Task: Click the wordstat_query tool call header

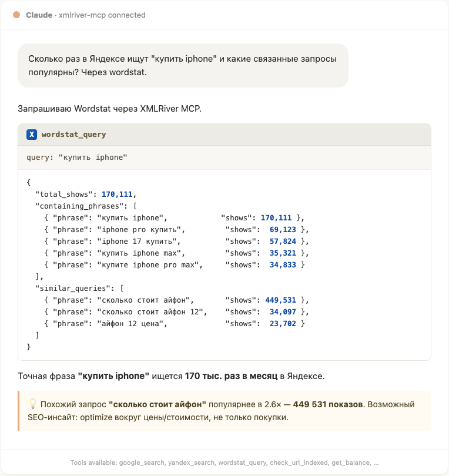Action: click(224, 135)
